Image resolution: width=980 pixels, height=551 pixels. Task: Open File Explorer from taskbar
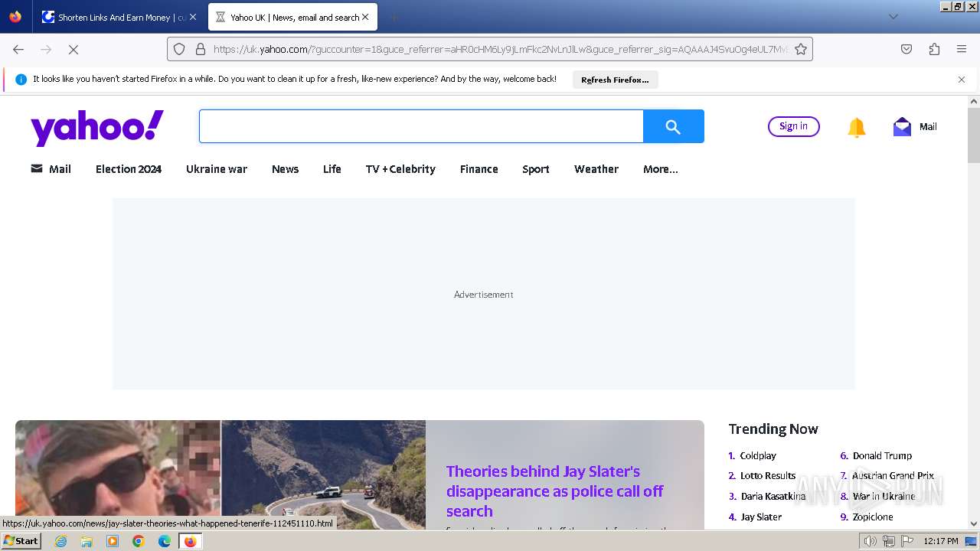point(87,541)
